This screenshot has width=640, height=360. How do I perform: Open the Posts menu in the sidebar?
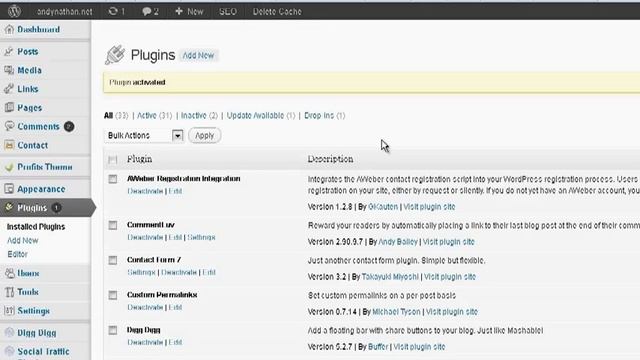click(28, 51)
